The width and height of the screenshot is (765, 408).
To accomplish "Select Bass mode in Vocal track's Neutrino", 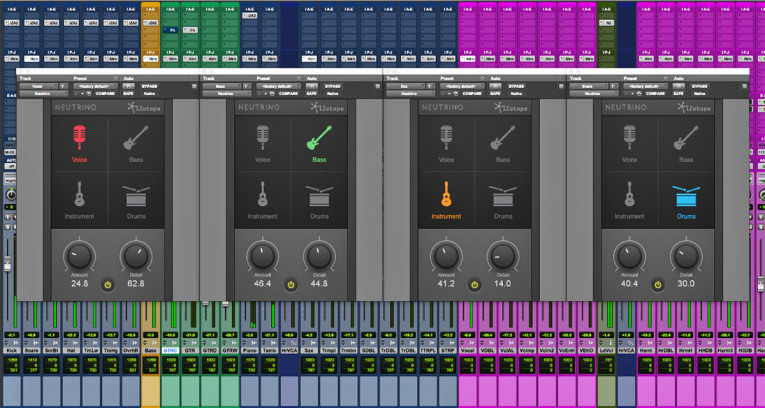I will tap(136, 142).
